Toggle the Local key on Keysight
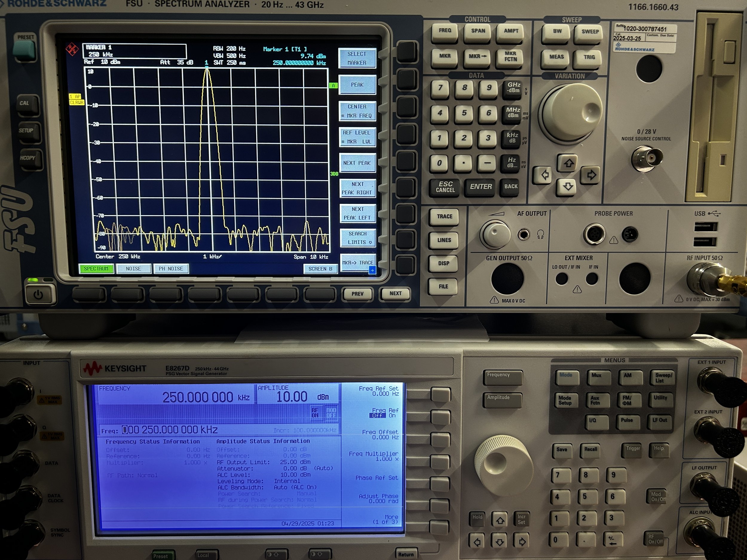Viewport: 747px width, 560px height. pos(207,555)
